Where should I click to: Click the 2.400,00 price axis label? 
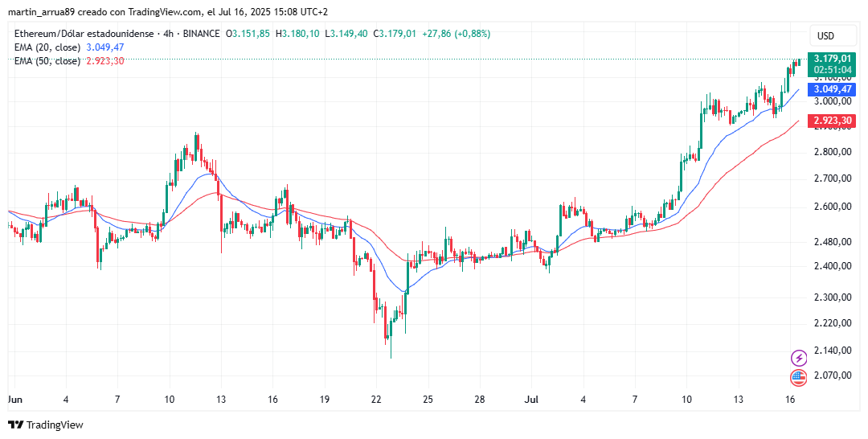833,266
